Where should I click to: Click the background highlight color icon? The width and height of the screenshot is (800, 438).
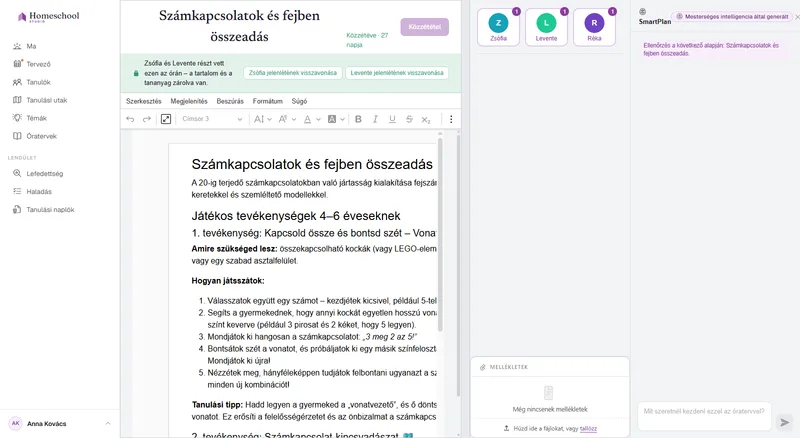tap(332, 119)
